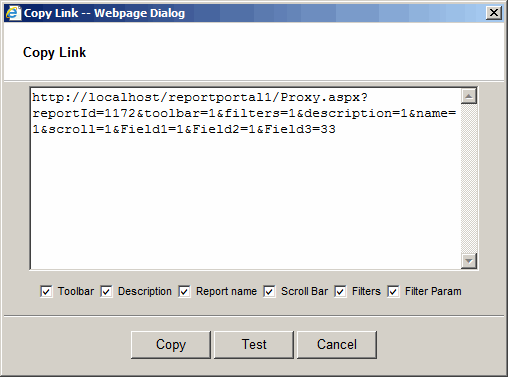
Task: Click the Internet Explorer icon in title bar
Action: pos(13,13)
